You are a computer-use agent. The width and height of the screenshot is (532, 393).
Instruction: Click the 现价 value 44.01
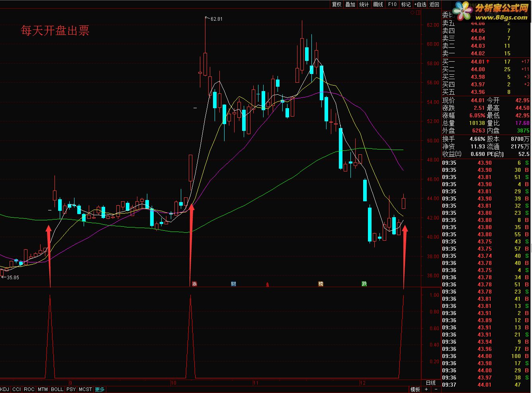477,101
